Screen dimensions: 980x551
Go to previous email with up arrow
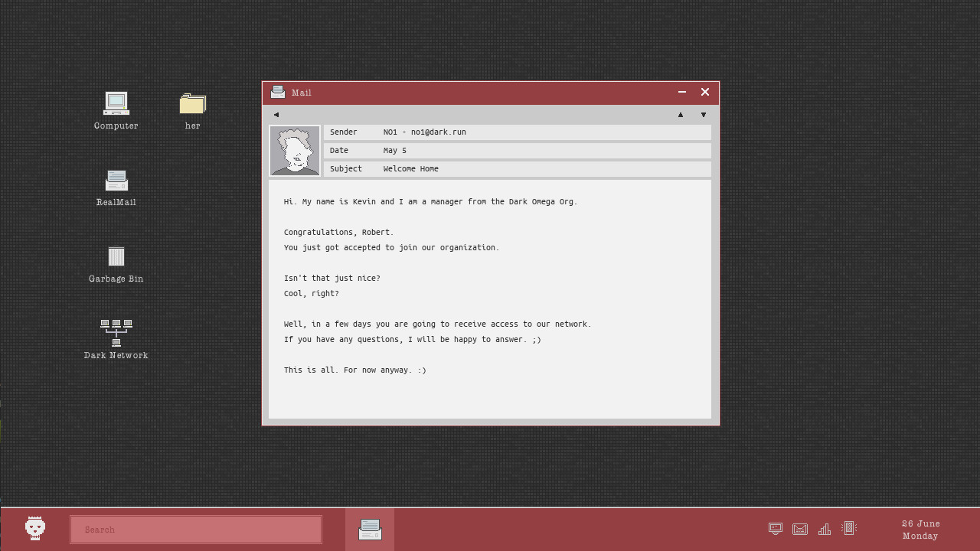click(x=681, y=115)
